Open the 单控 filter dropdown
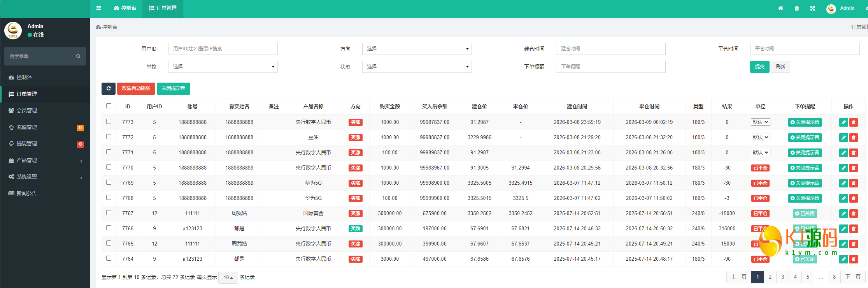 [223, 67]
